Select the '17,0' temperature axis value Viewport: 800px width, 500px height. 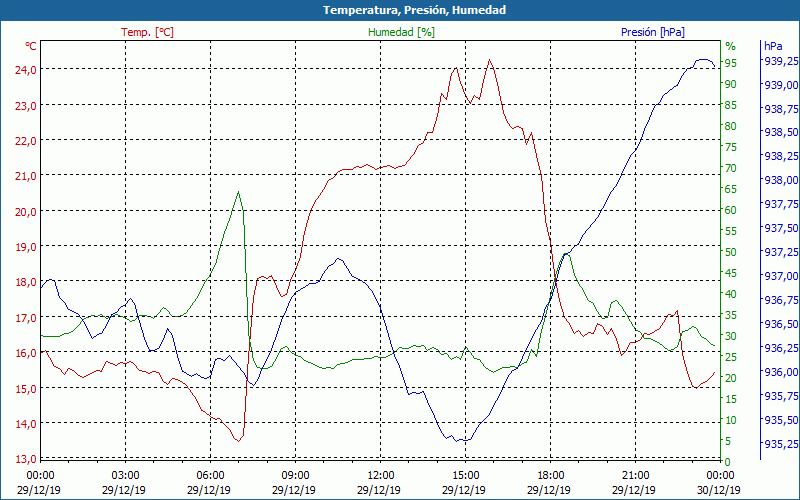coord(26,318)
